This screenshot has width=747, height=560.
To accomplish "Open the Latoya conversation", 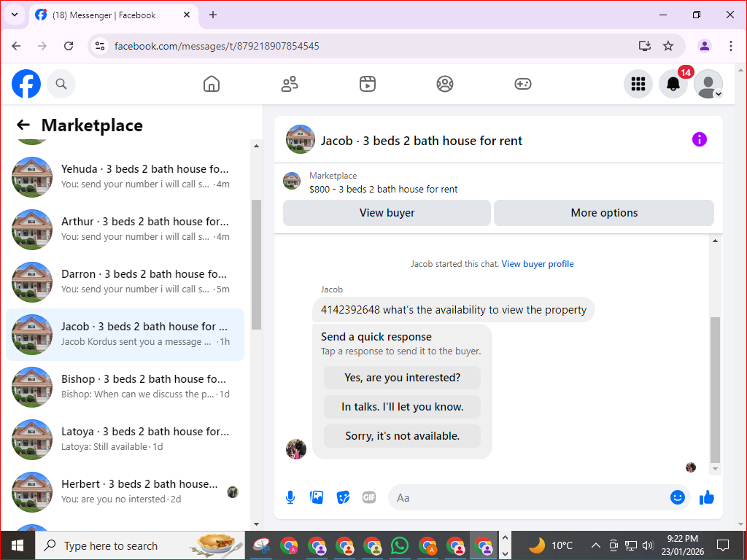I will pos(125,439).
